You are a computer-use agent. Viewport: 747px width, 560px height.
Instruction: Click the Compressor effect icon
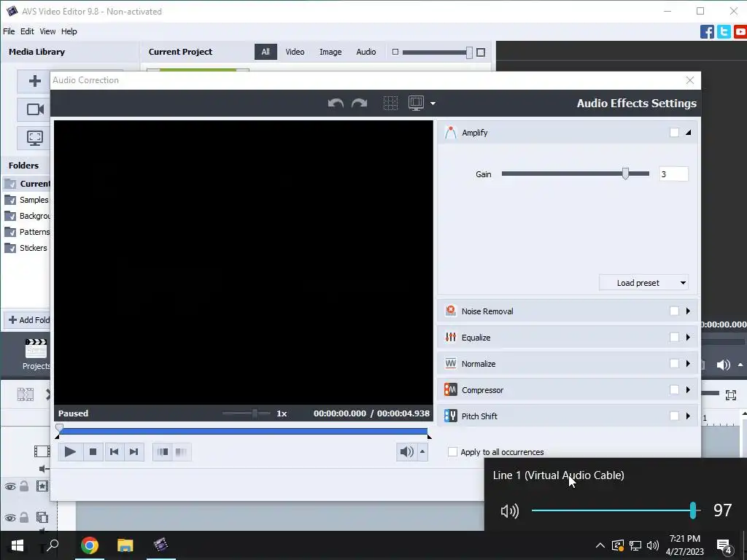(x=450, y=389)
